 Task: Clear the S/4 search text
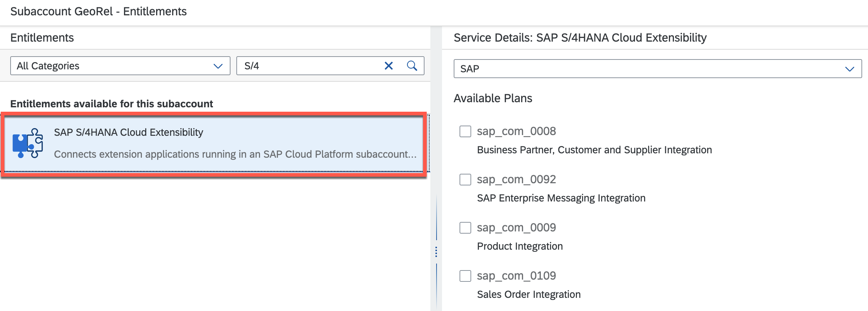(x=389, y=66)
